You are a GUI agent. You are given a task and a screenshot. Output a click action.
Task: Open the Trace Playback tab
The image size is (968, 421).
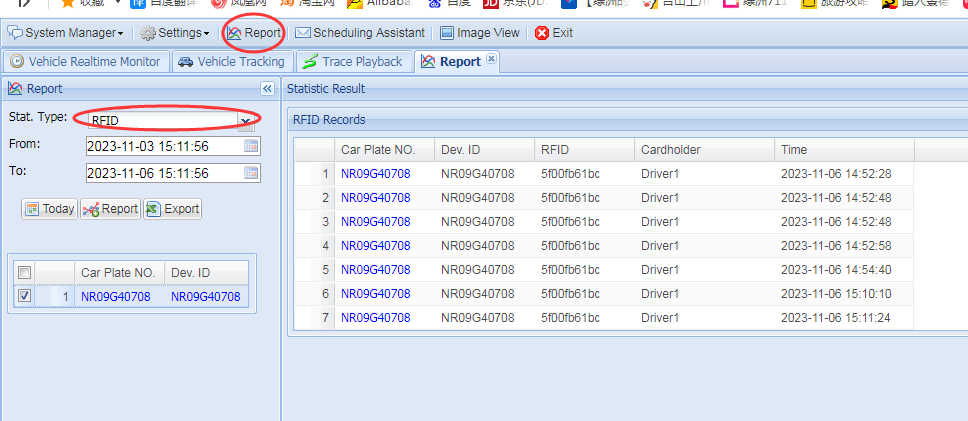pyautogui.click(x=352, y=62)
